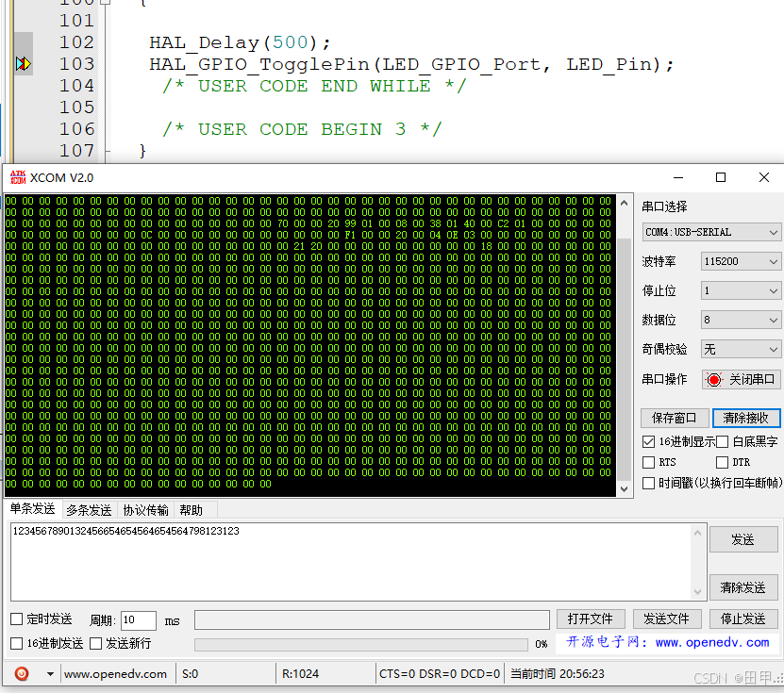Click the file send progress bar
784x693 pixels.
coord(361,645)
